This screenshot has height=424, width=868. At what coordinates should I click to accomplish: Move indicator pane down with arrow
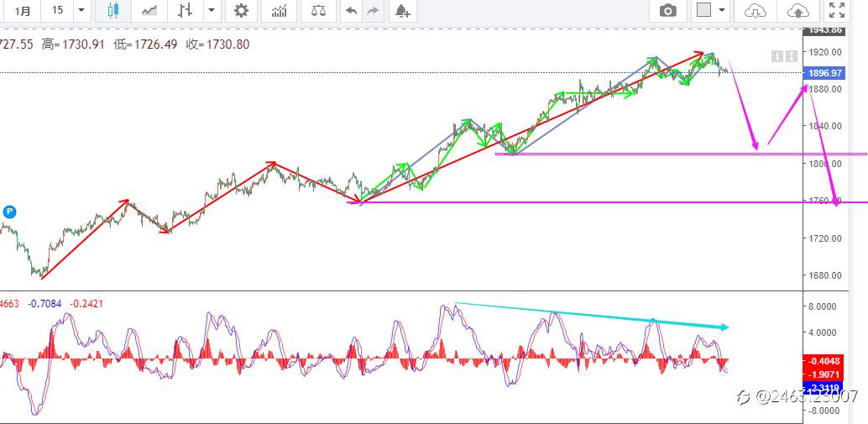[x=776, y=55]
